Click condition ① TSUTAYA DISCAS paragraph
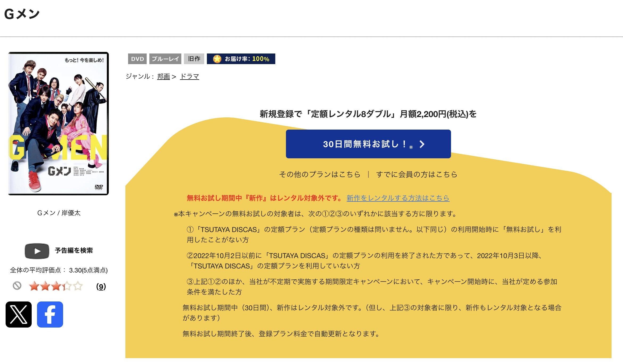Screen dimensions: 623x364 point(374,234)
